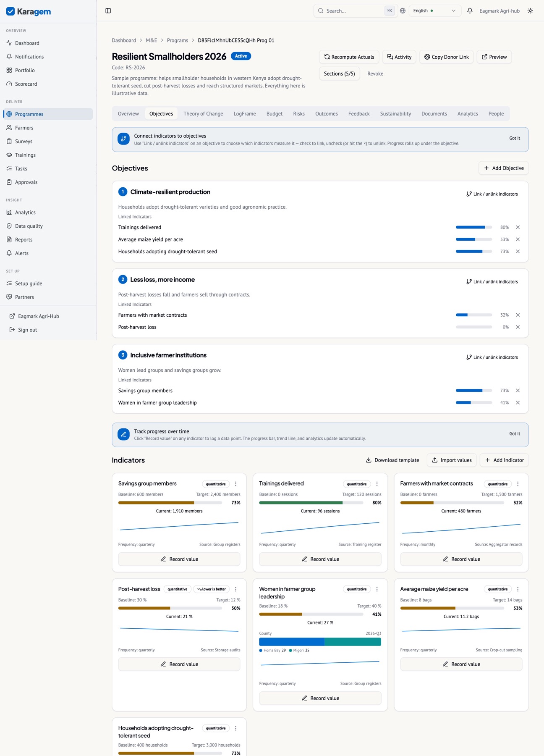The height and width of the screenshot is (756, 544).
Task: Open options menu on Trainings delivered card
Action: tap(377, 484)
